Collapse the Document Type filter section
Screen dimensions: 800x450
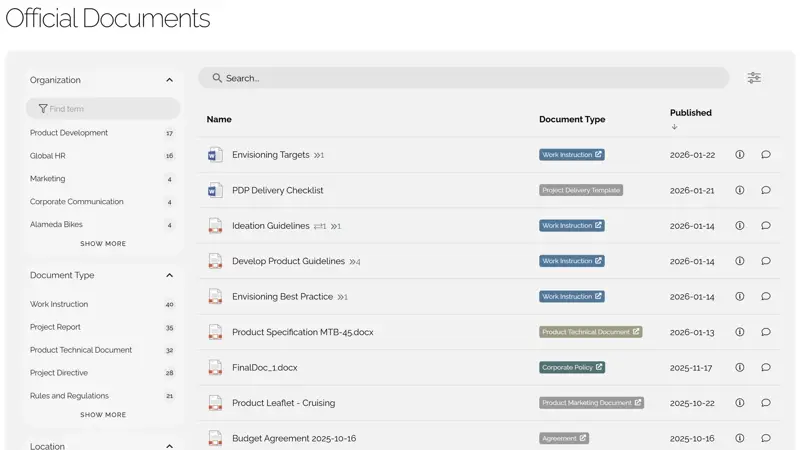pos(169,276)
